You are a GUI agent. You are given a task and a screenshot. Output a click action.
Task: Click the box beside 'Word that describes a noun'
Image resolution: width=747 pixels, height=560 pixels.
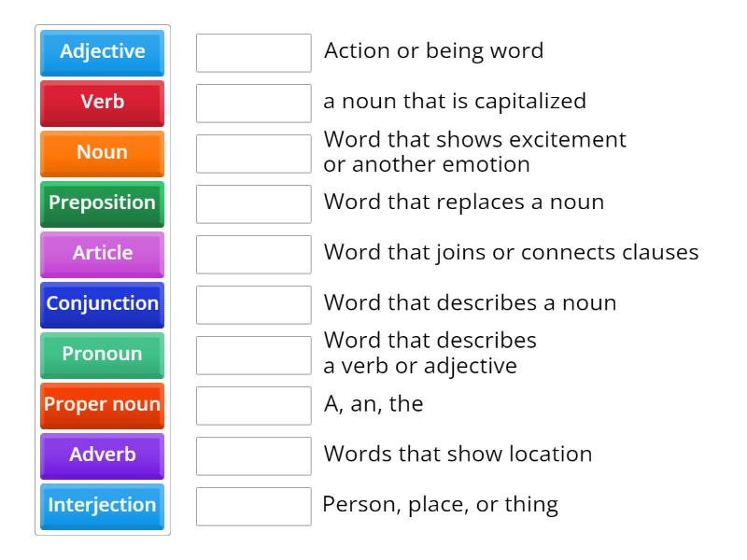[x=254, y=304]
